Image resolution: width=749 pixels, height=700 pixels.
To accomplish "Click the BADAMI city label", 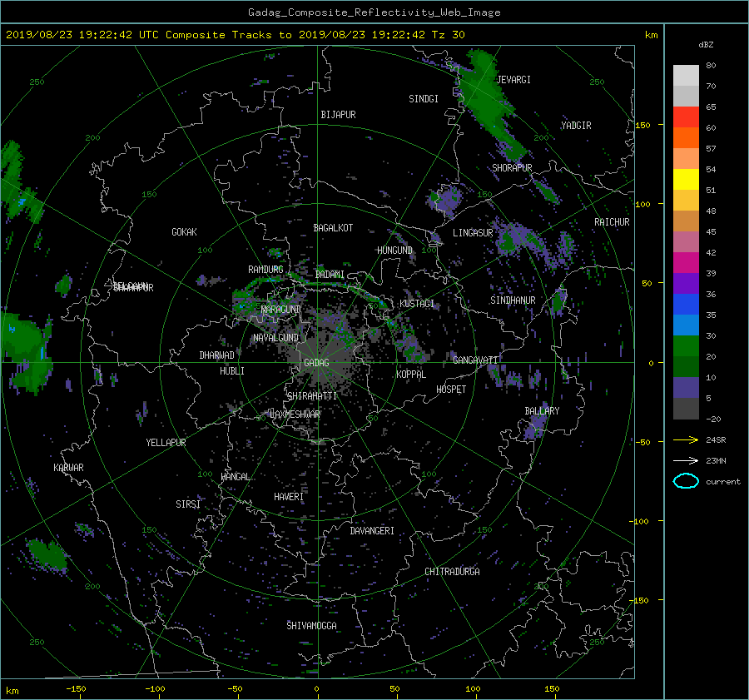I will click(x=330, y=275).
